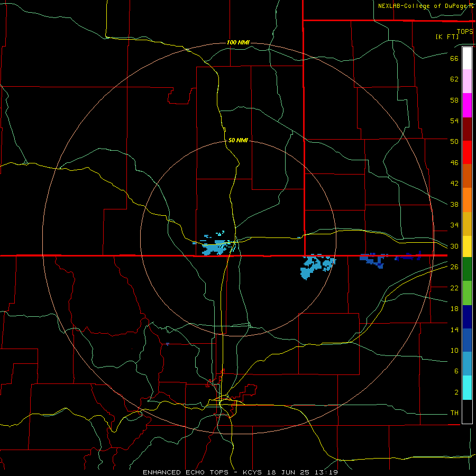476x476 pixels.
Task: Click the 10 legend label
Action: click(454, 351)
